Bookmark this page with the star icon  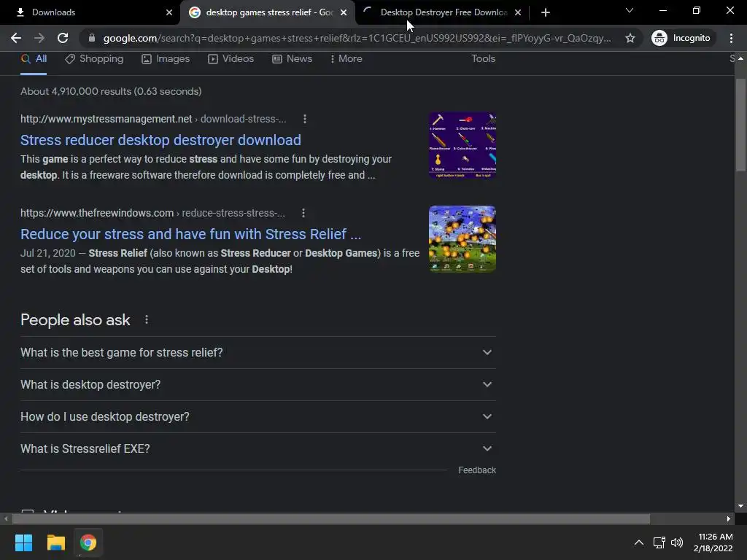pyautogui.click(x=630, y=38)
